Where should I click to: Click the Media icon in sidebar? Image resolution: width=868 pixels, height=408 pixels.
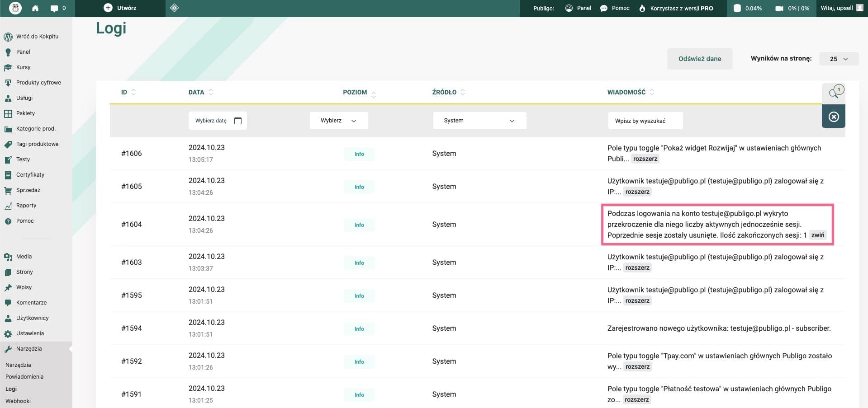[8, 257]
